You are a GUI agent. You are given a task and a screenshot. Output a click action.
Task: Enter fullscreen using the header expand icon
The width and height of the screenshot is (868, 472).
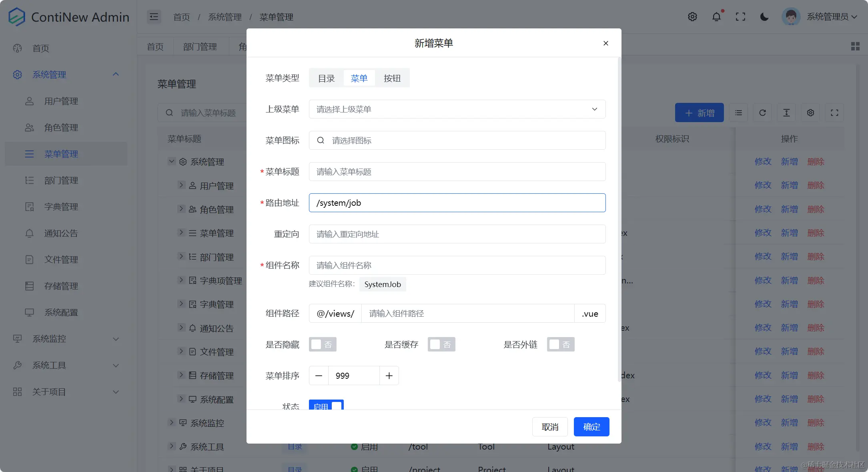click(x=741, y=16)
